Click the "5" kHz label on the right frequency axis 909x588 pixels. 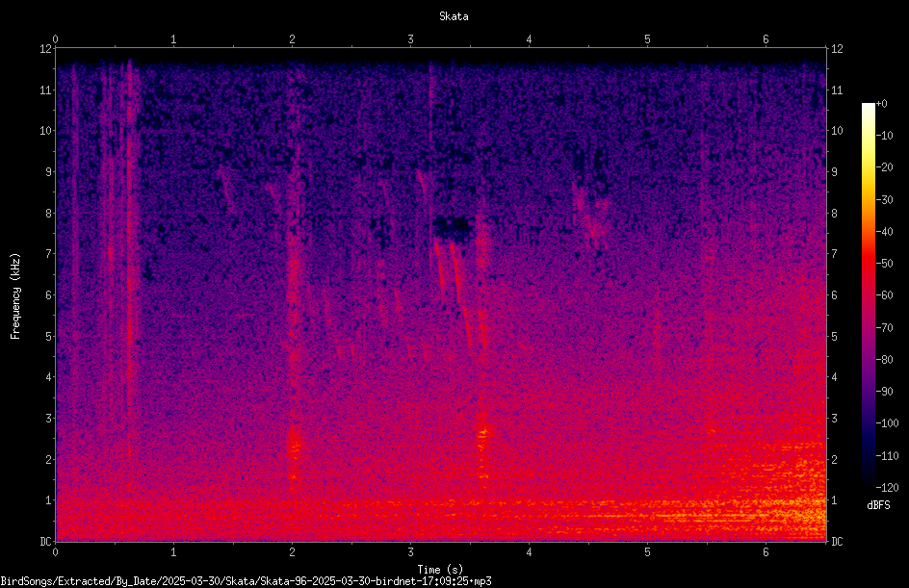[x=834, y=336]
